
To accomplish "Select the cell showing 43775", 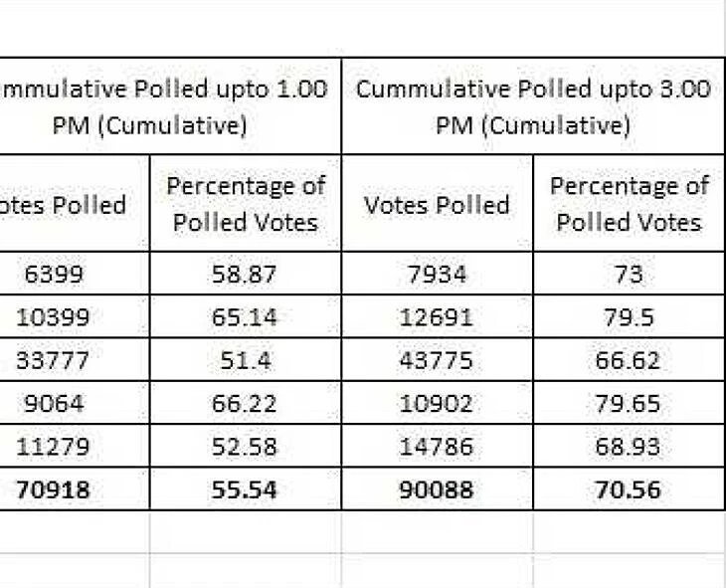I will pyautogui.click(x=438, y=359).
